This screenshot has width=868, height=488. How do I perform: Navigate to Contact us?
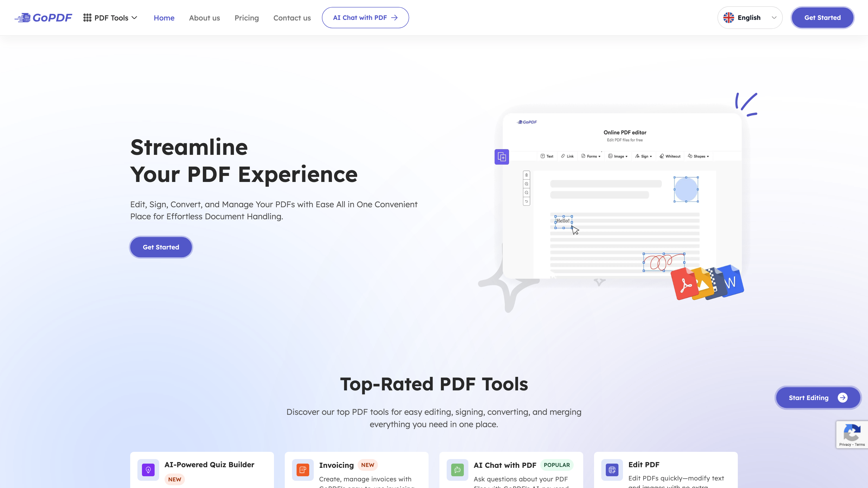click(x=292, y=18)
